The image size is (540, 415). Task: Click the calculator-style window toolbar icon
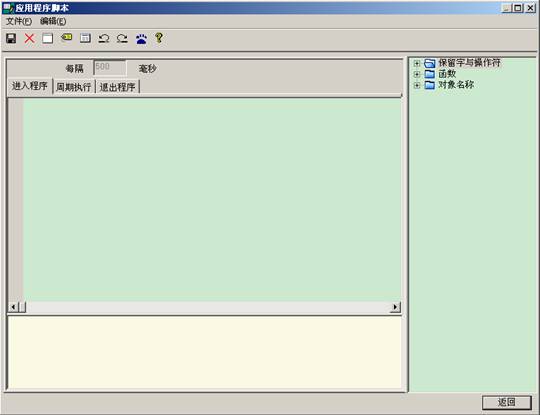coord(85,38)
